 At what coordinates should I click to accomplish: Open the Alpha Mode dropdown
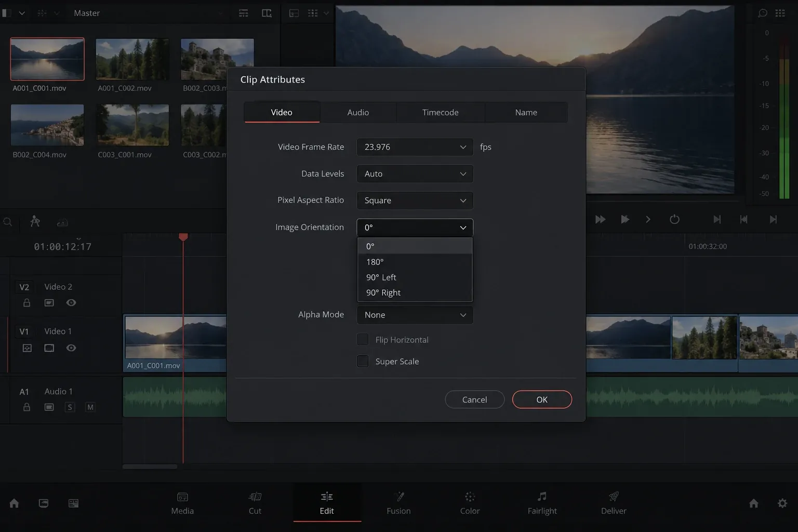[415, 315]
